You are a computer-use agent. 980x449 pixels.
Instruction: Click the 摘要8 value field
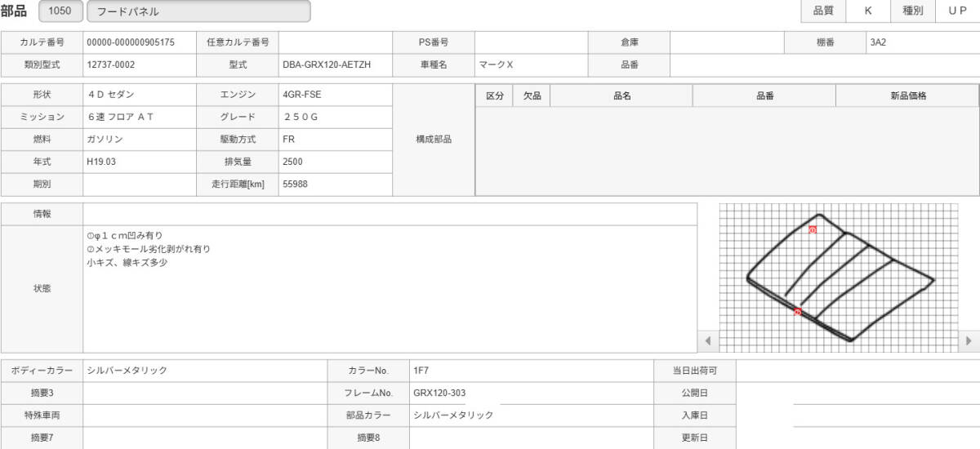tap(532, 438)
